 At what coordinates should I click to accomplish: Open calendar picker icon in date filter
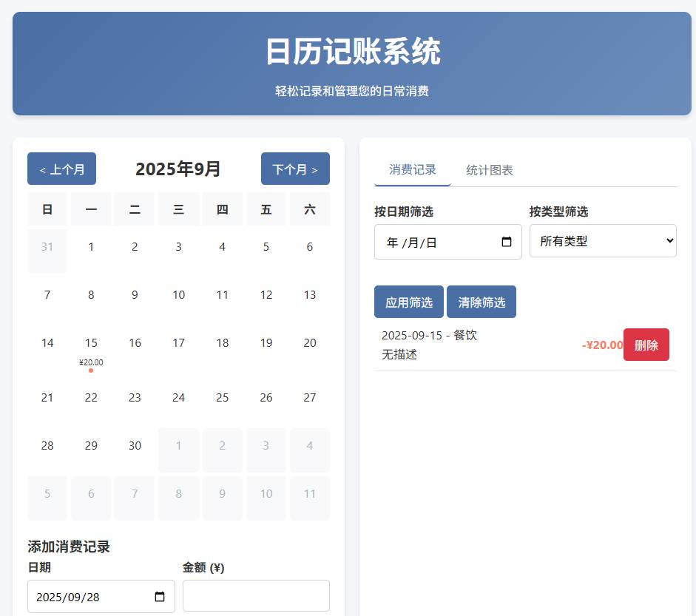pyautogui.click(x=507, y=242)
